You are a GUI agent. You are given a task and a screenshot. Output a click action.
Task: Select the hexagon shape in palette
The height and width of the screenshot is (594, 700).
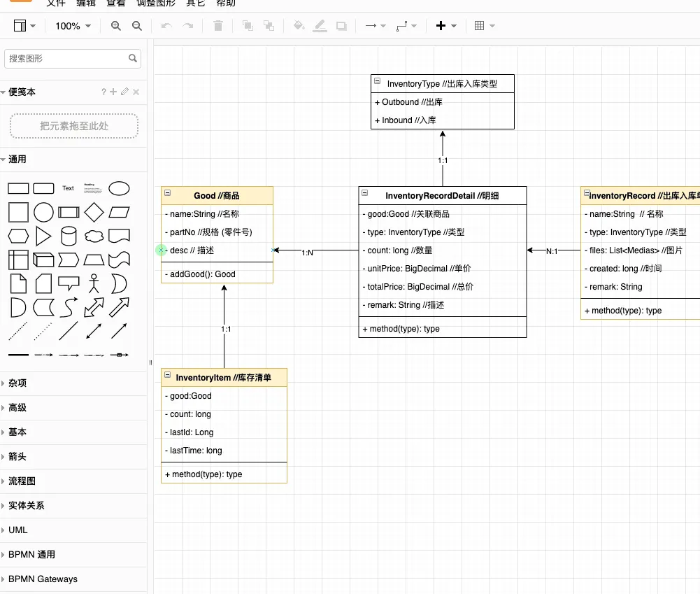(18, 236)
